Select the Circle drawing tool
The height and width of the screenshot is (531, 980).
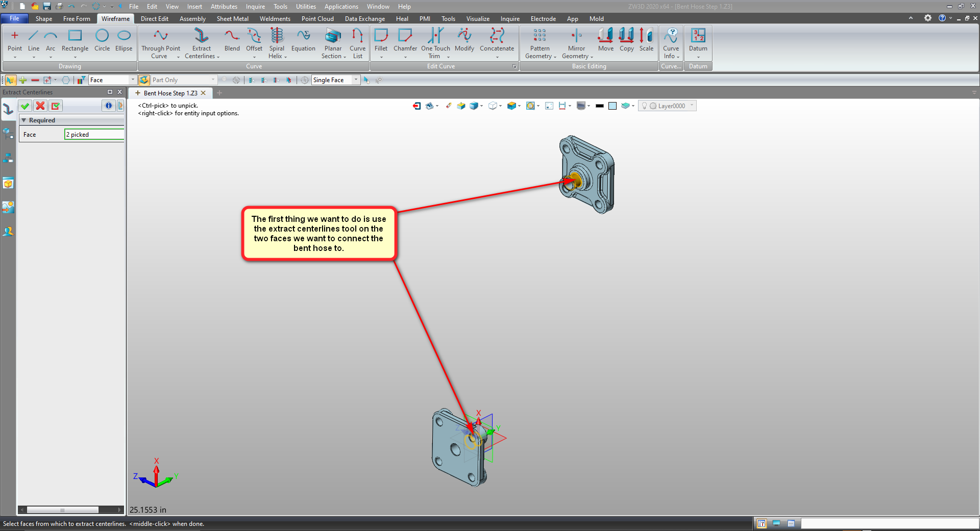point(102,41)
